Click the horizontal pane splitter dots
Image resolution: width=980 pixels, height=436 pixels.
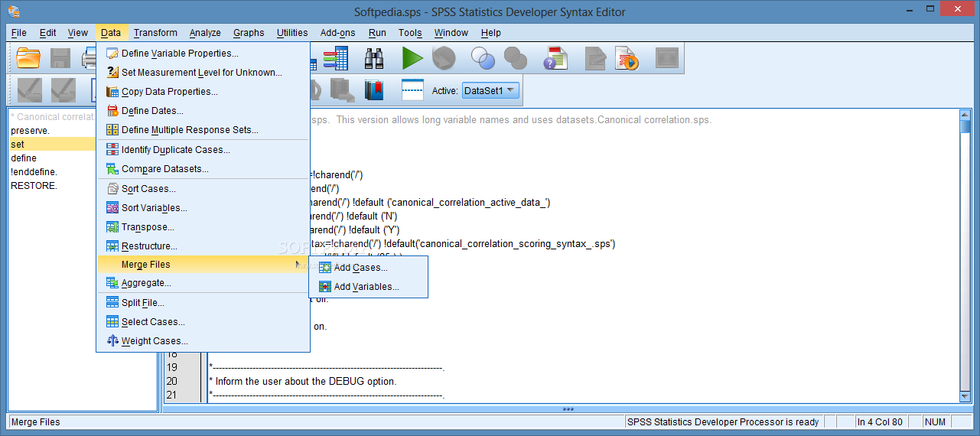(x=568, y=409)
